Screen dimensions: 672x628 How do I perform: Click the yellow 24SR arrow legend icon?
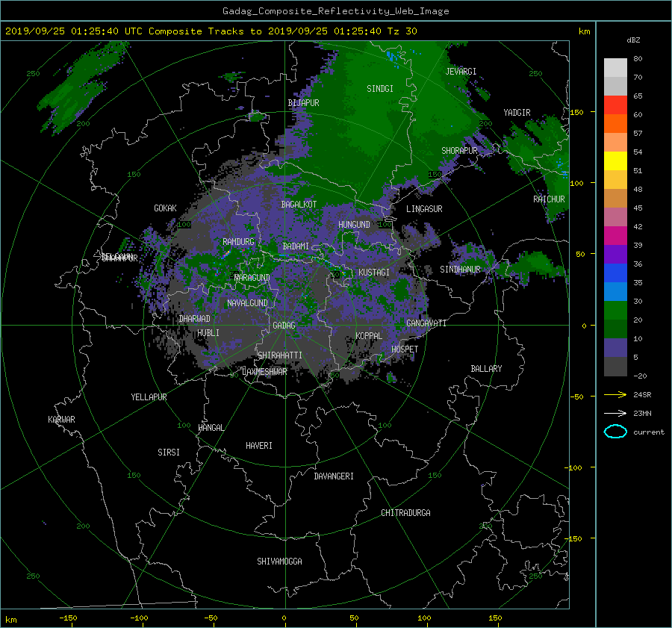coord(615,395)
